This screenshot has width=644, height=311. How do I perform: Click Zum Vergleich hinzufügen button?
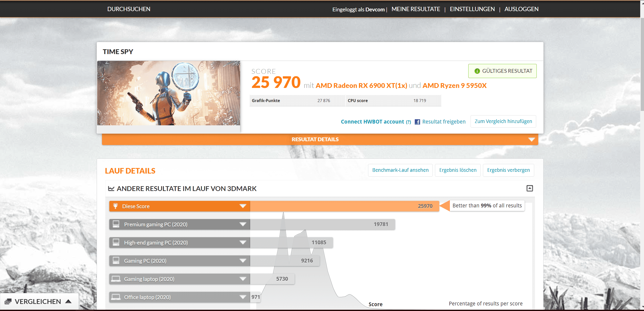[503, 122]
